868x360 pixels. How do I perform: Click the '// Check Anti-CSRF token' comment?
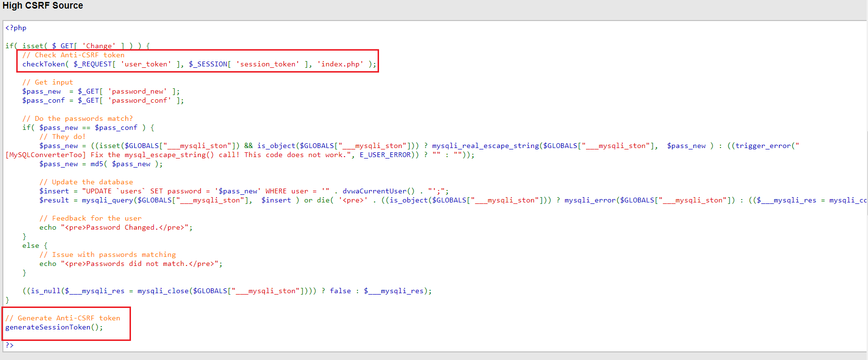click(73, 55)
